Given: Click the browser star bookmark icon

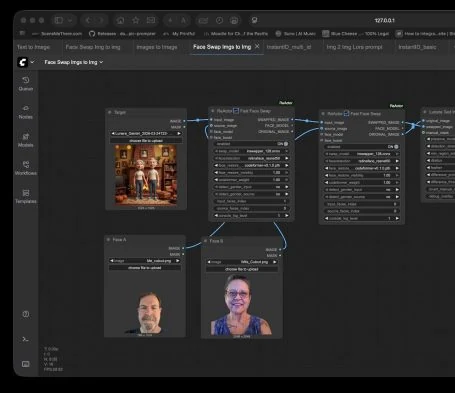Looking at the screenshot, I should 136,20.
